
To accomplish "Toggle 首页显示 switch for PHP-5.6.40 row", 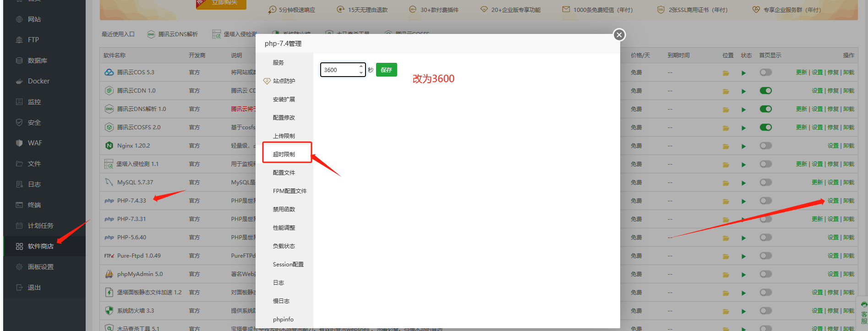I will [765, 237].
